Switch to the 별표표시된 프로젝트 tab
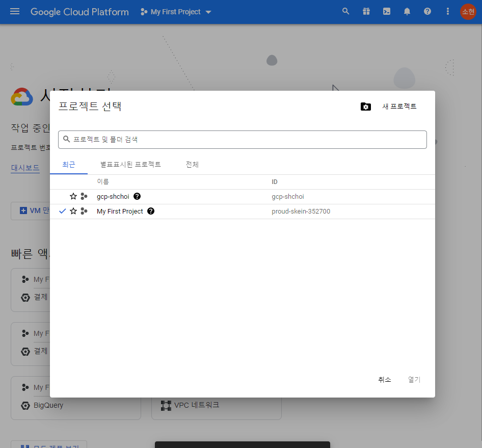This screenshot has height=448, width=482. 130,165
